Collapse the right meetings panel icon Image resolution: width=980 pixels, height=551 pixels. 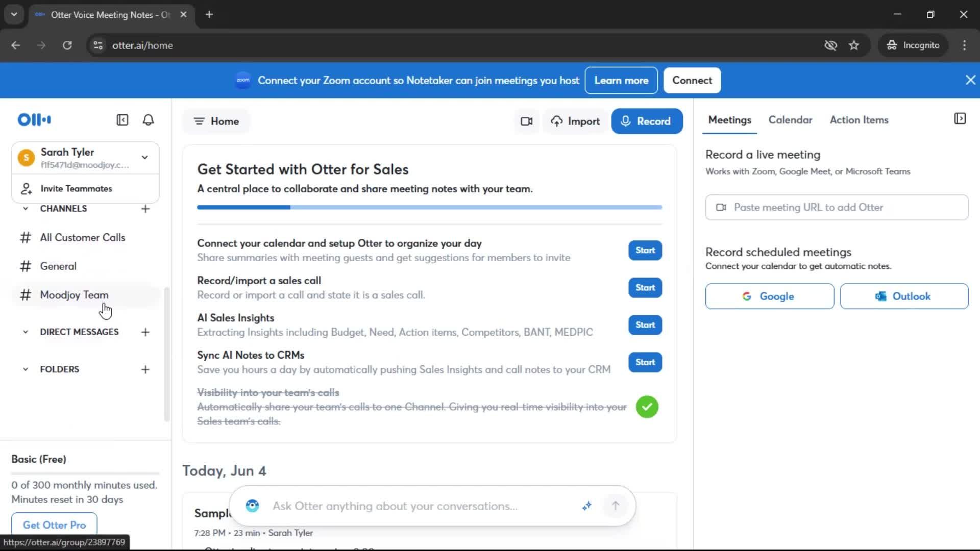[960, 119]
